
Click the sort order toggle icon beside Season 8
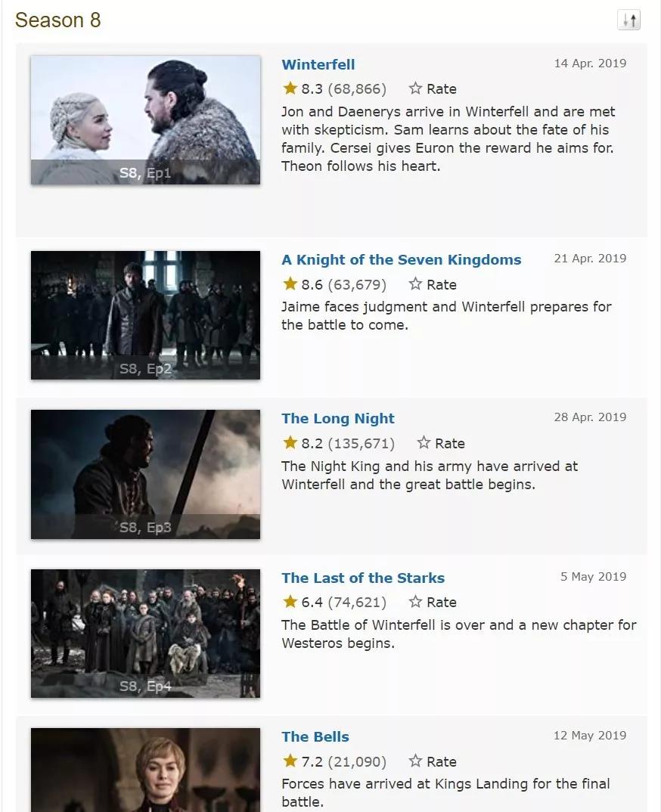point(629,20)
